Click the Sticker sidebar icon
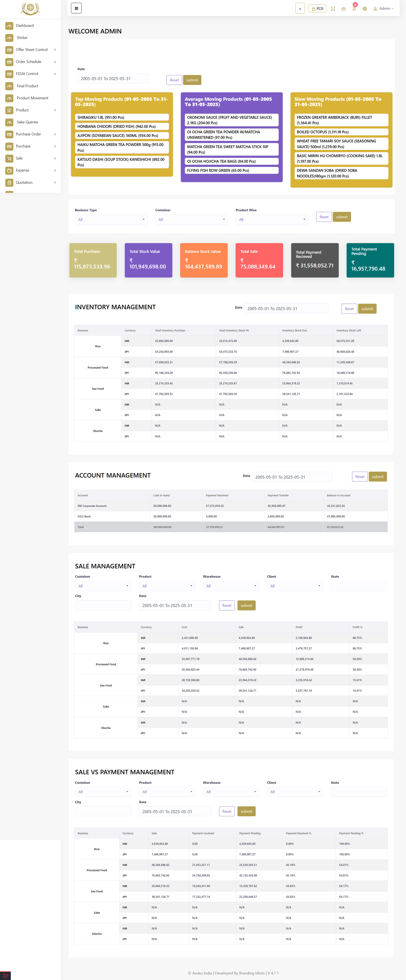The width and height of the screenshot is (406, 980). point(10,38)
